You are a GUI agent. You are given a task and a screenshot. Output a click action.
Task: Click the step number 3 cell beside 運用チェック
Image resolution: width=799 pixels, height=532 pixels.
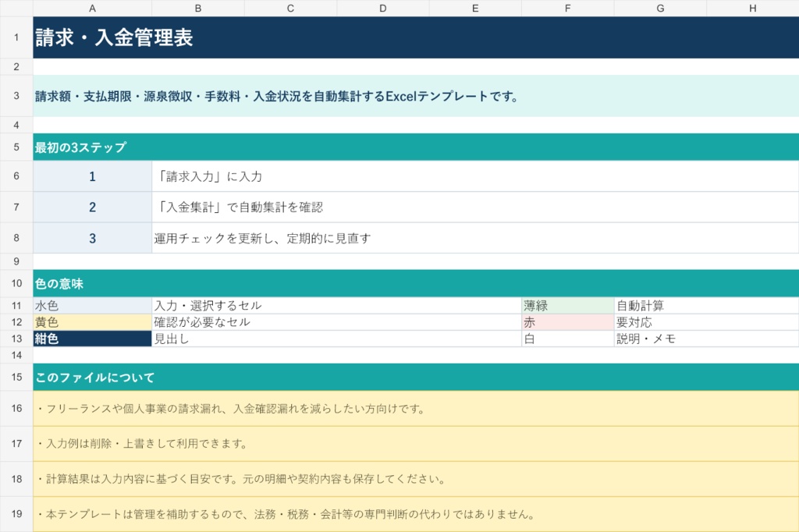tap(92, 238)
